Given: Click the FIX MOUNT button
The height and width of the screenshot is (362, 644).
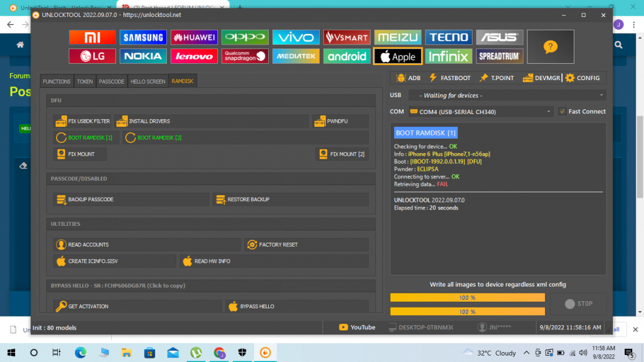Looking at the screenshot, I should coord(80,154).
